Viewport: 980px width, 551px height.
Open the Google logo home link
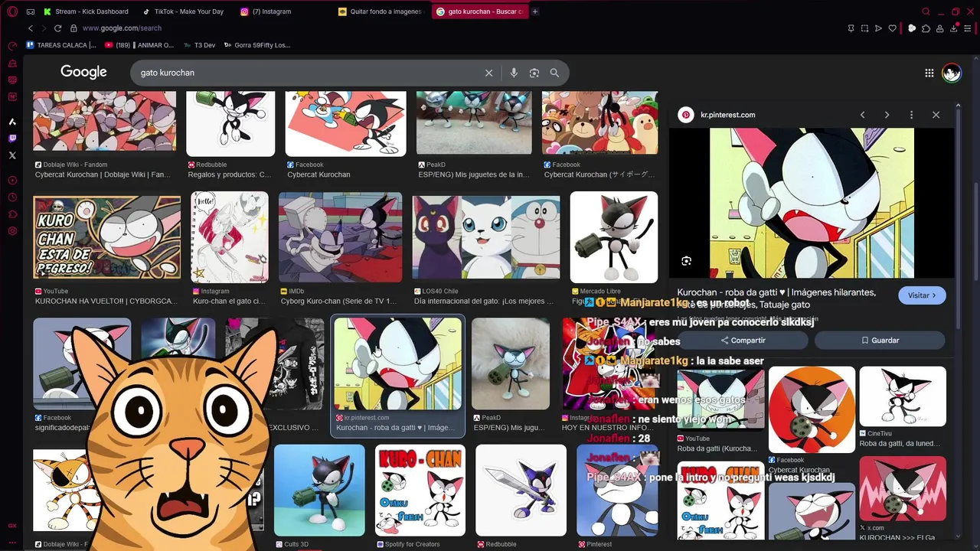click(83, 72)
